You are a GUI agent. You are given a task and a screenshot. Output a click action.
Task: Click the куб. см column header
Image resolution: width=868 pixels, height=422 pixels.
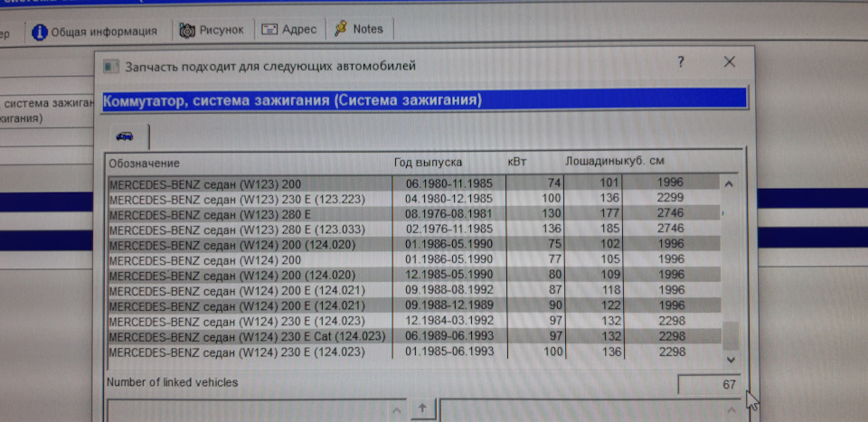tap(645, 162)
